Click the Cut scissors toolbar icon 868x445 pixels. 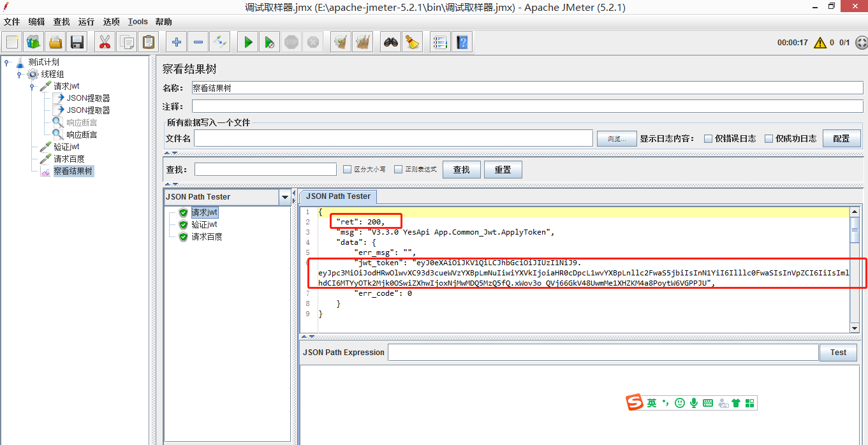[x=105, y=43]
